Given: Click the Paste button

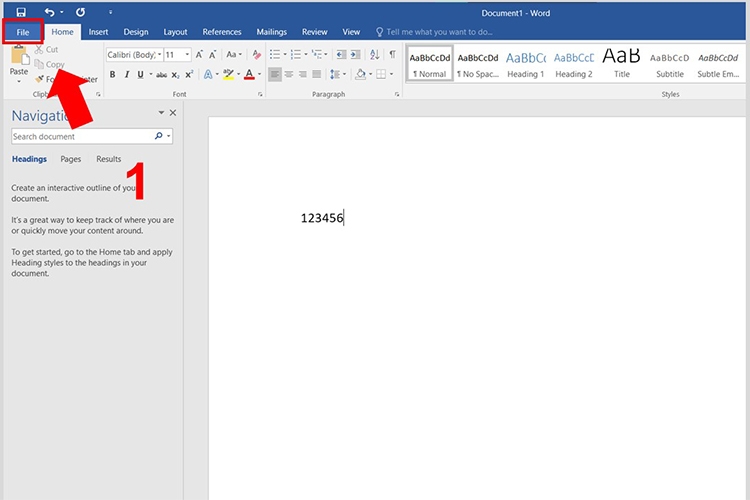Looking at the screenshot, I should pos(19,63).
